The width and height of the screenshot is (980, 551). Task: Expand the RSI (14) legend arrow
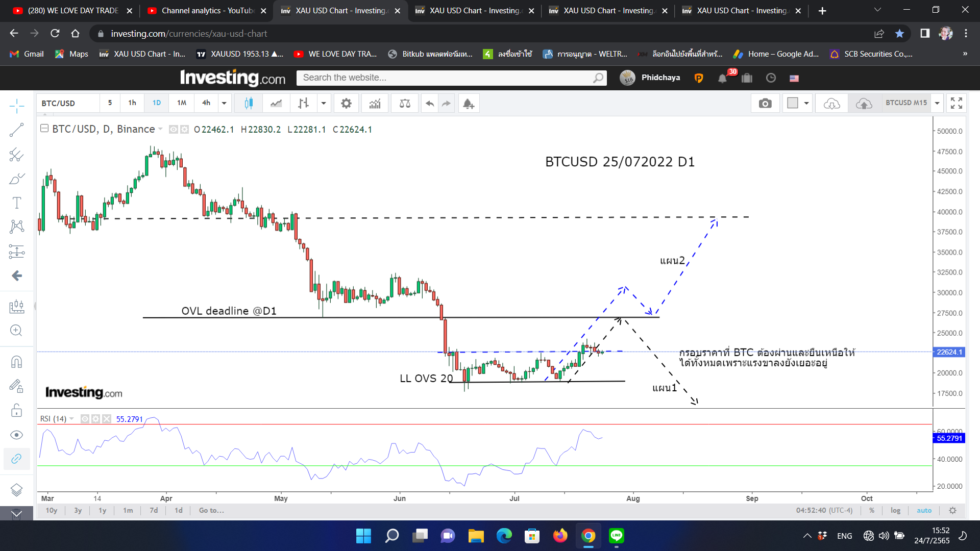(71, 419)
